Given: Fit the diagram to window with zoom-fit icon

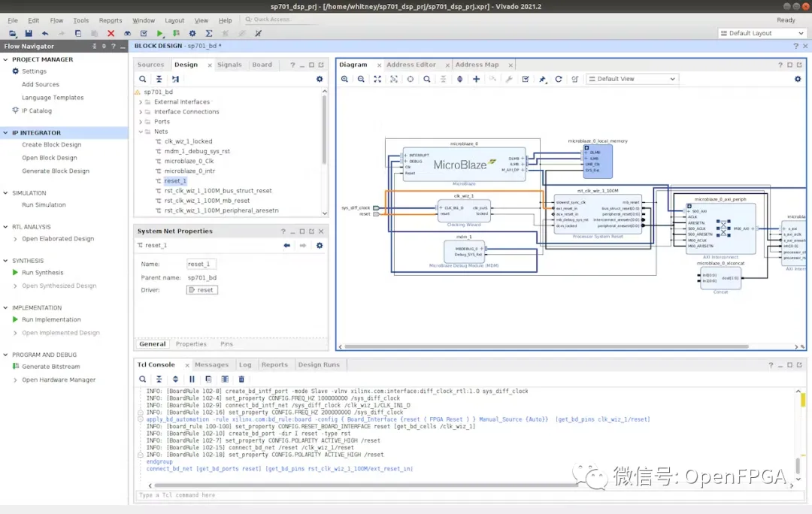Looking at the screenshot, I should [377, 79].
